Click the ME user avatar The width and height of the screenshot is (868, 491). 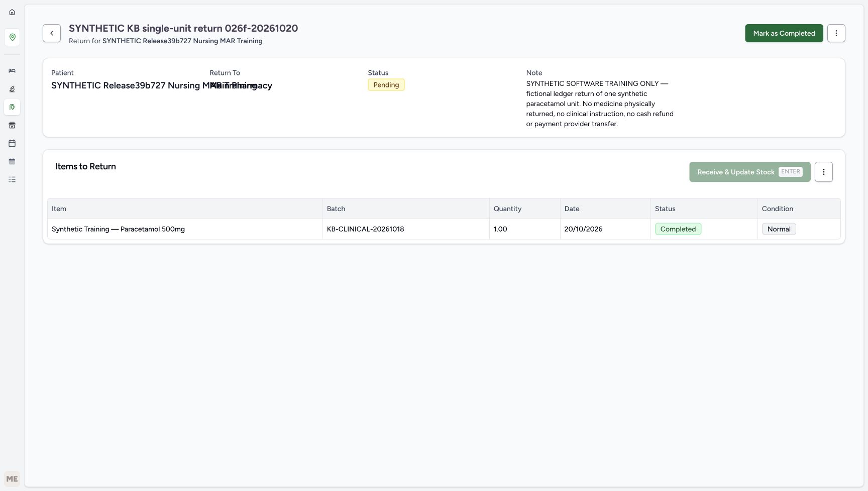point(12,479)
